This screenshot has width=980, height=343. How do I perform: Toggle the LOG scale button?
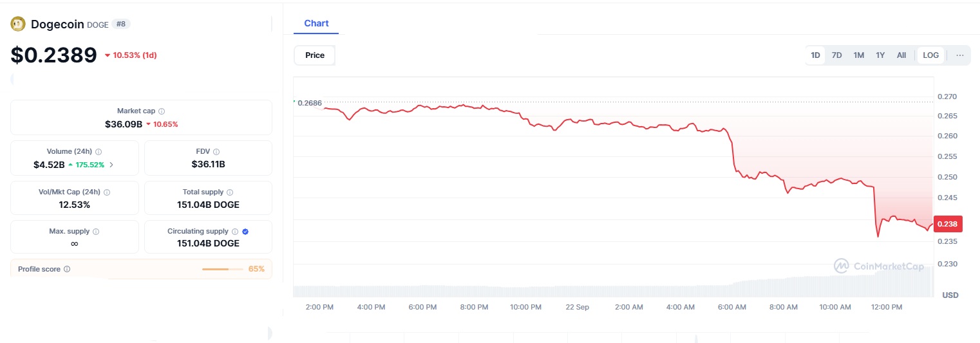[930, 55]
